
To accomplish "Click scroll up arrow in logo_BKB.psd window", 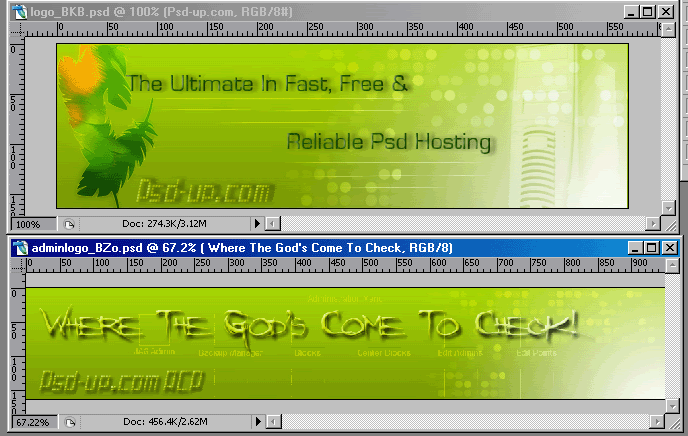I will click(x=668, y=30).
